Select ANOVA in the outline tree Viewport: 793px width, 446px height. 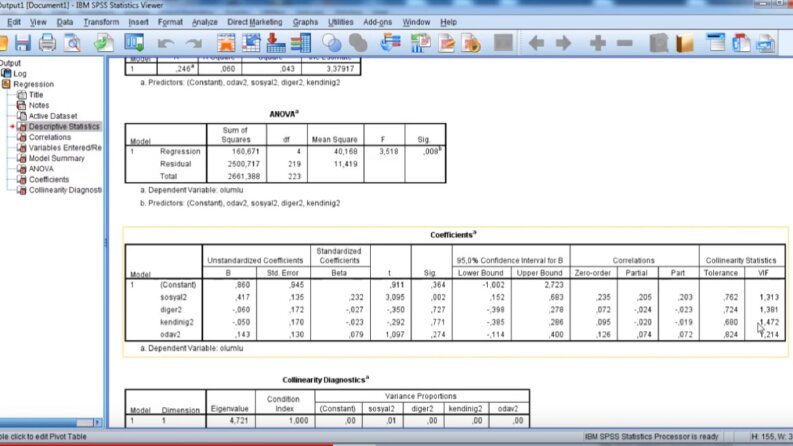41,169
